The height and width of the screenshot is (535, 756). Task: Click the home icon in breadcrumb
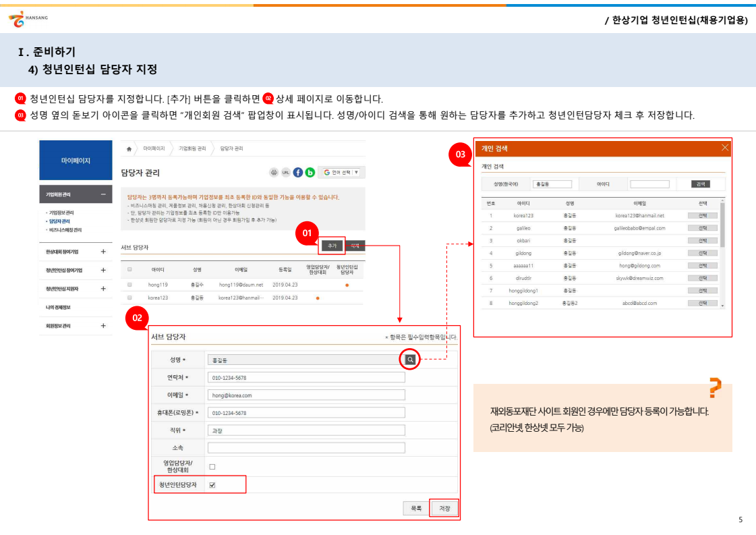129,148
